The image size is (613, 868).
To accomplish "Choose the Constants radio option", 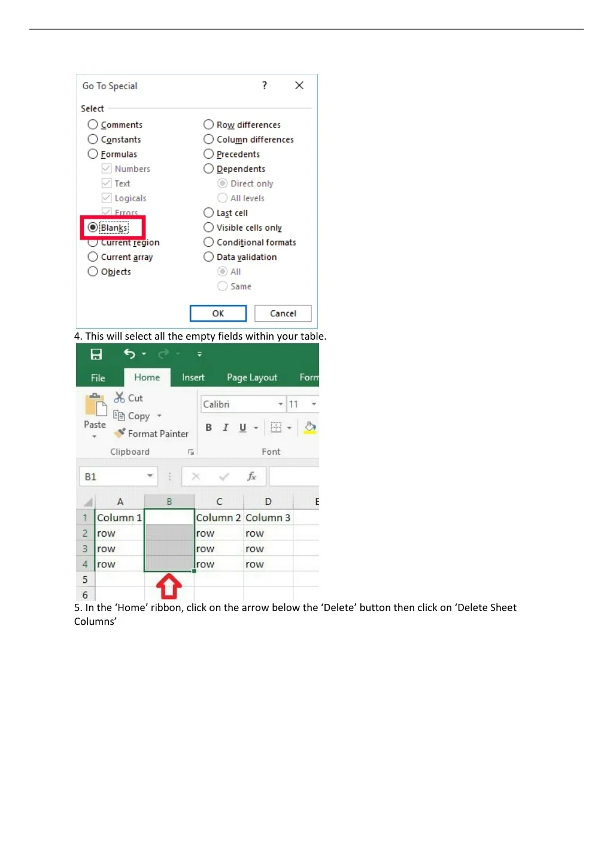I will point(93,140).
